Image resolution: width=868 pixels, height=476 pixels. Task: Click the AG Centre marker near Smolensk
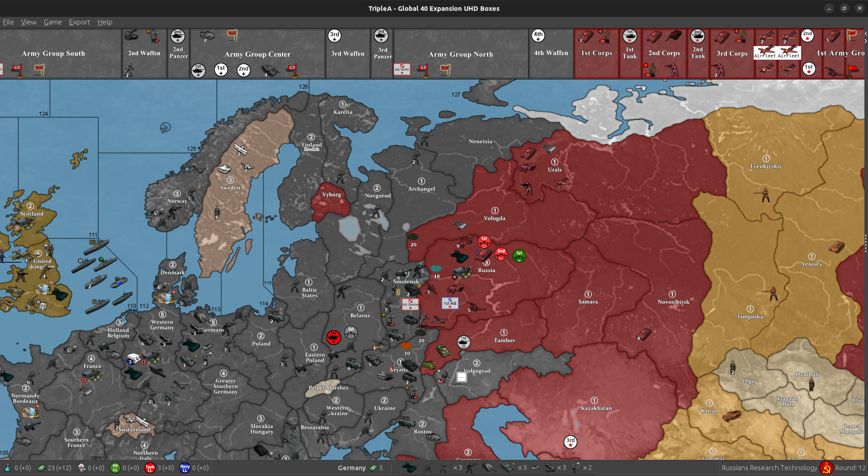coord(410,304)
